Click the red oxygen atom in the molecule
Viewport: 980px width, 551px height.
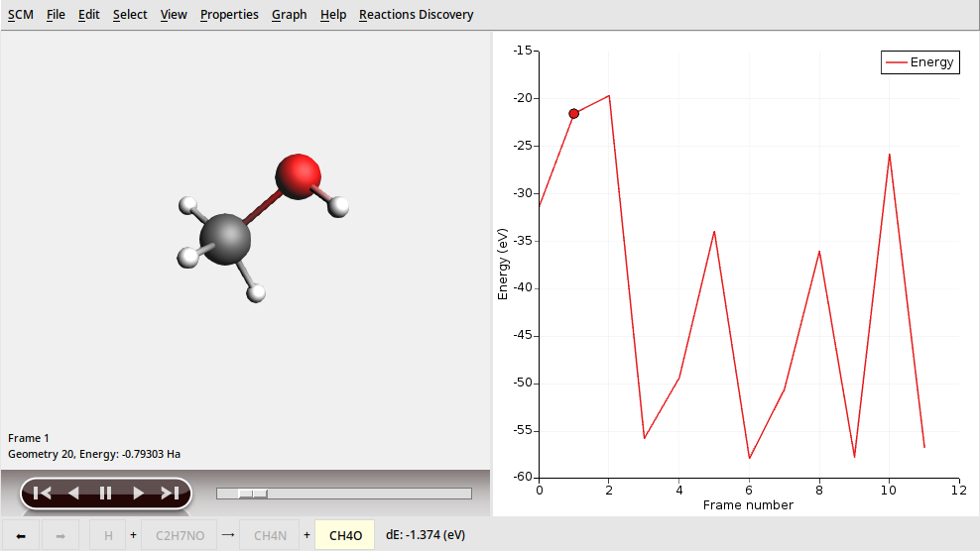click(x=296, y=173)
